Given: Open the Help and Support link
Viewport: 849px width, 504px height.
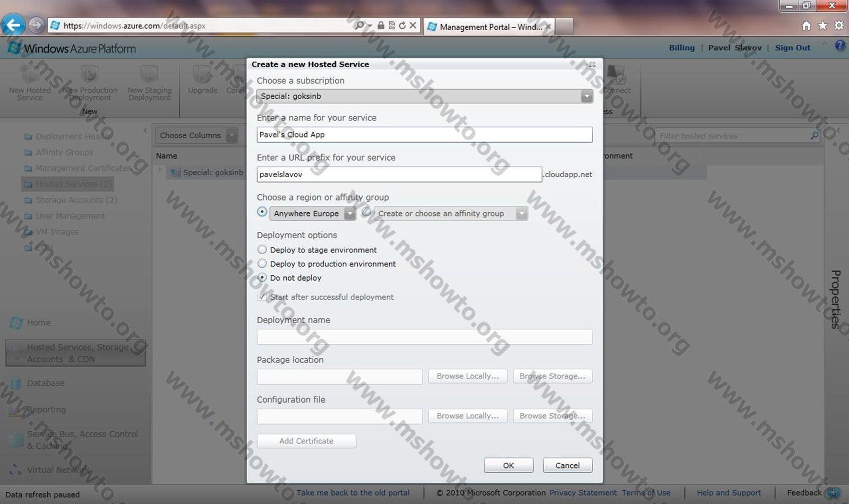Looking at the screenshot, I should click(728, 493).
